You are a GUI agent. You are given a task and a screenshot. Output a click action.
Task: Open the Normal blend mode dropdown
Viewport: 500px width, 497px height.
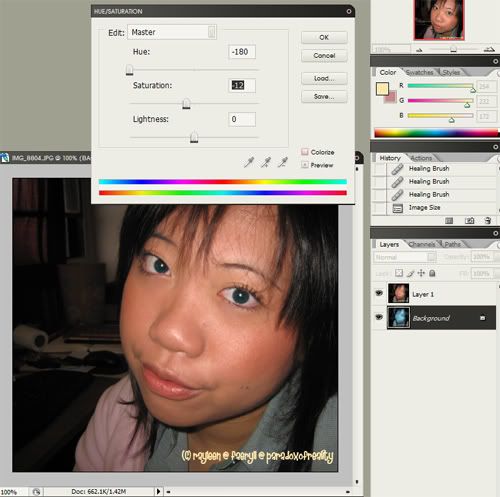[405, 257]
